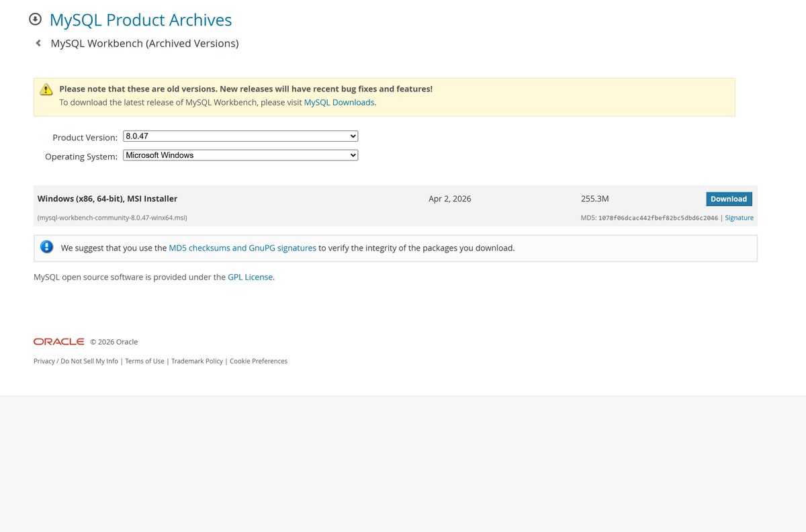Click the MD5 hash value
This screenshot has width=806, height=532.
(x=658, y=218)
